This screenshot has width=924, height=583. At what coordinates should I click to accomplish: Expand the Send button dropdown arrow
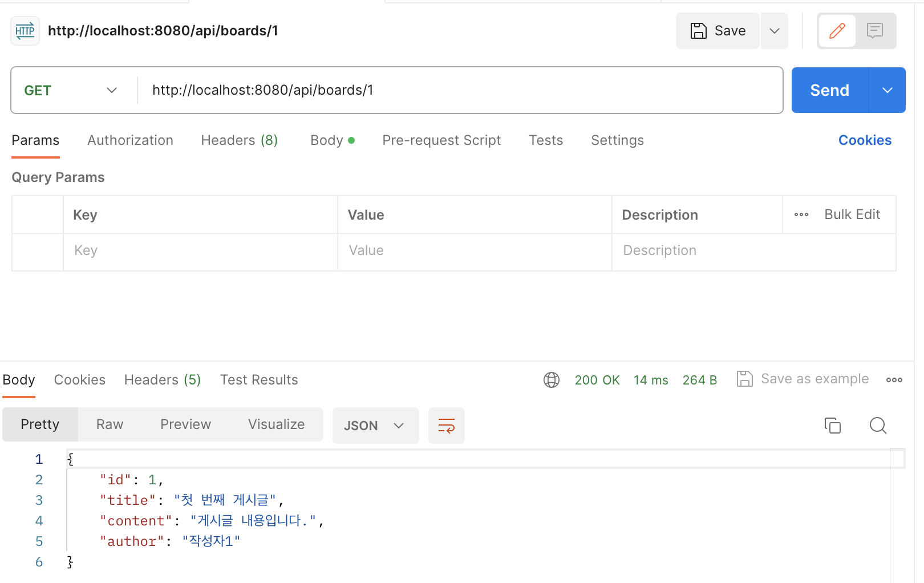click(887, 90)
